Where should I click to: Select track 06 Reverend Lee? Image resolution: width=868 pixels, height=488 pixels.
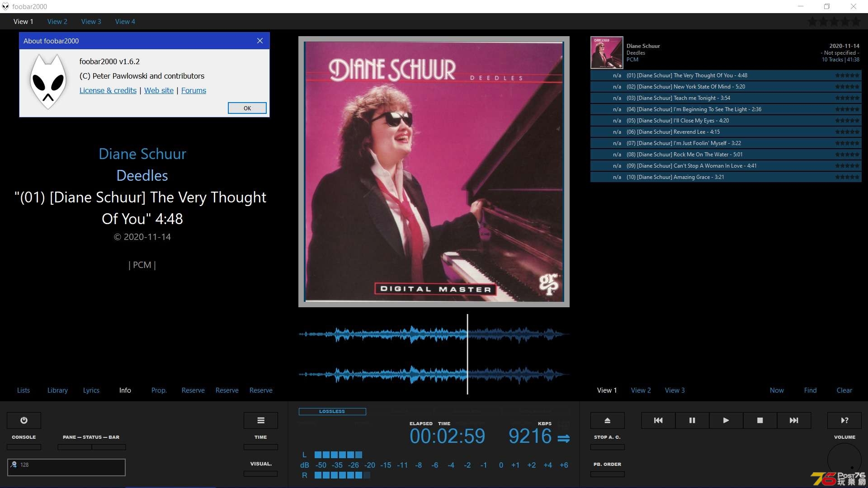726,132
